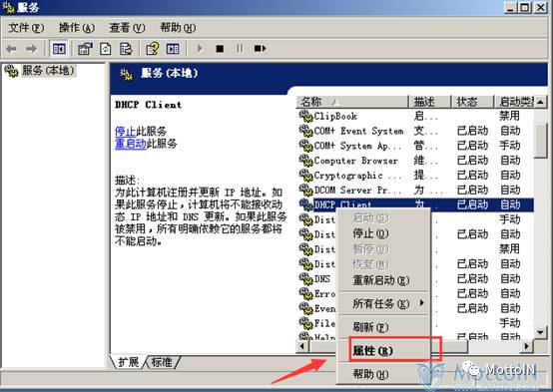
Task: Select 服务(本地) in the left tree
Action: tap(48, 71)
